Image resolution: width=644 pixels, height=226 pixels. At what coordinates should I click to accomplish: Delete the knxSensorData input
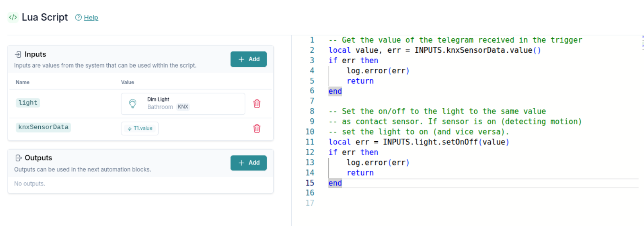coord(257,128)
